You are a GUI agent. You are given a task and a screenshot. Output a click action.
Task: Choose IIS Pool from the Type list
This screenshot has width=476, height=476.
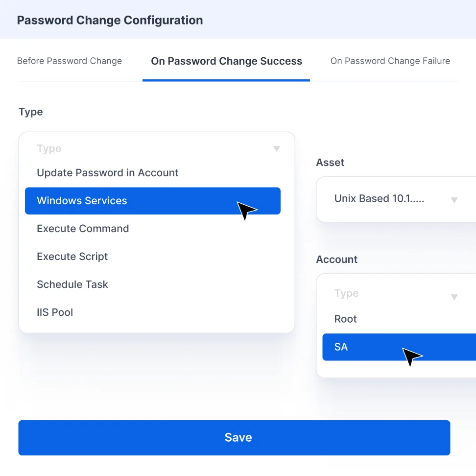(x=55, y=312)
